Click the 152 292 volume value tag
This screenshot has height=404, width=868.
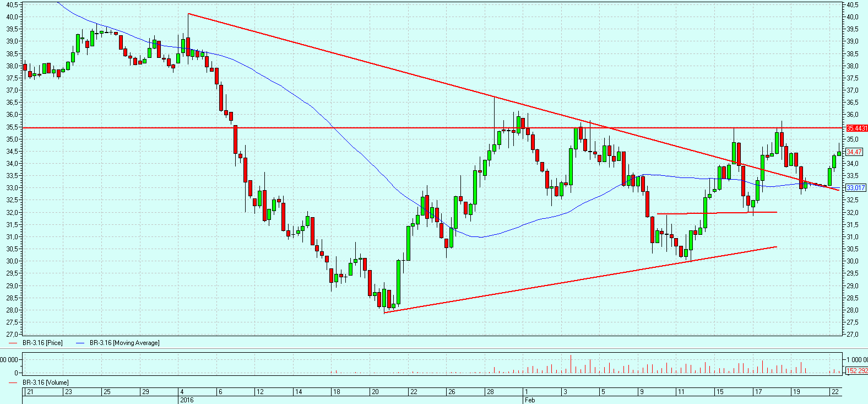(x=856, y=371)
